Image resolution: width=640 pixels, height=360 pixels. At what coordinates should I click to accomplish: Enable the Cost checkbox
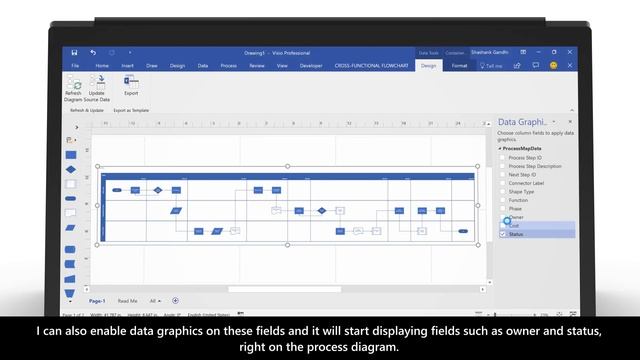pyautogui.click(x=502, y=226)
